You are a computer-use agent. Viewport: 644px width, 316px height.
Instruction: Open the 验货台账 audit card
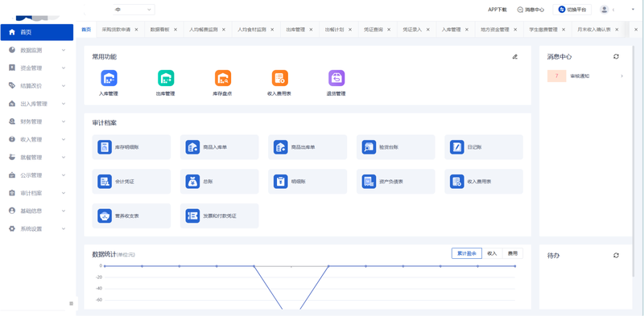395,147
